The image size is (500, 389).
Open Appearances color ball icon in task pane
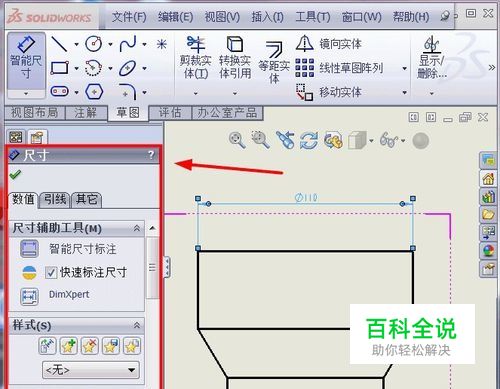(x=488, y=250)
